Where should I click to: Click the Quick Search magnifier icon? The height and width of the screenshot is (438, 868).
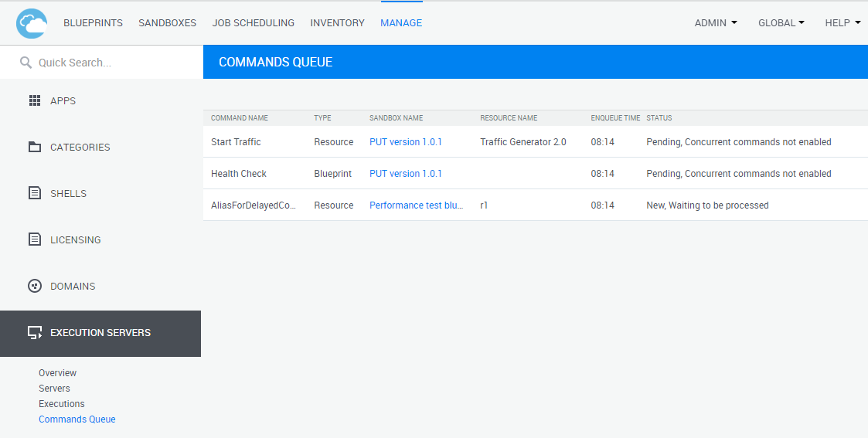pyautogui.click(x=26, y=63)
